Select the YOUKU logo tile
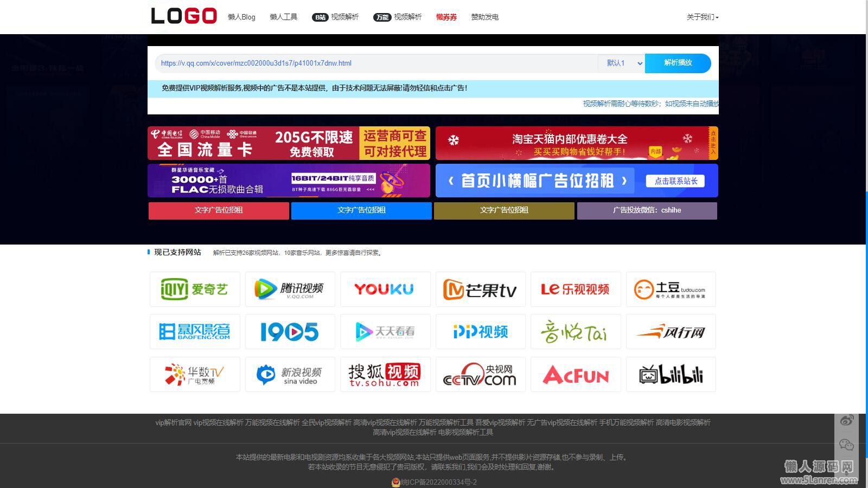Image resolution: width=868 pixels, height=488 pixels. click(385, 289)
